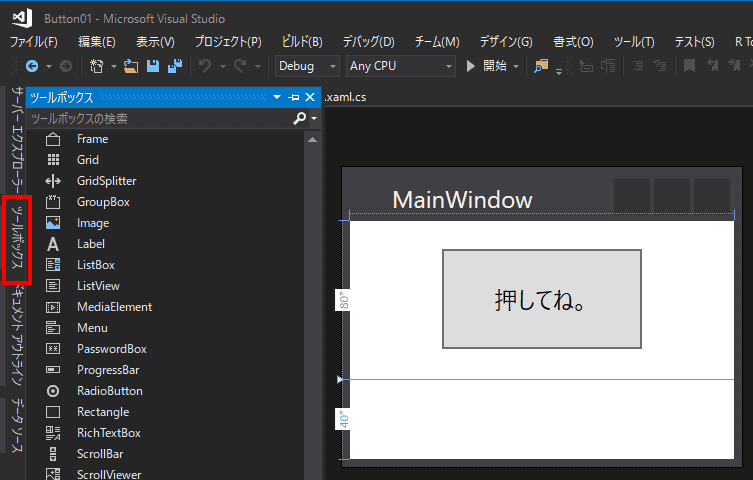Select the 押してね。 button in designer
The width and height of the screenshot is (753, 480).
pos(542,299)
